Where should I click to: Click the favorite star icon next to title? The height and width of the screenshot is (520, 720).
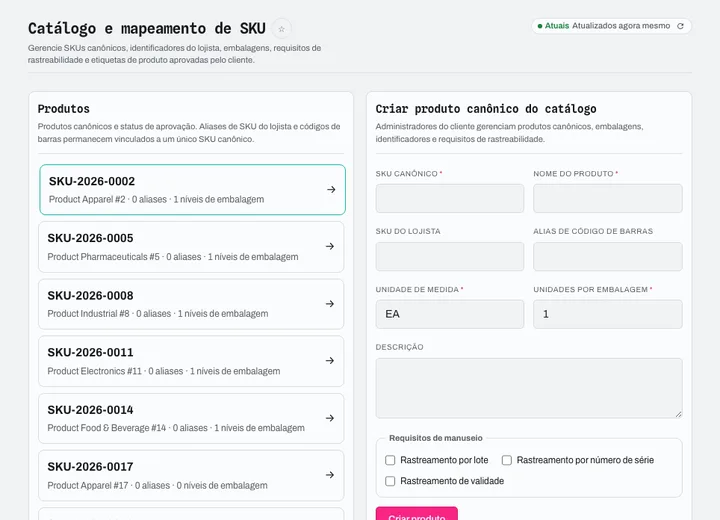(281, 29)
